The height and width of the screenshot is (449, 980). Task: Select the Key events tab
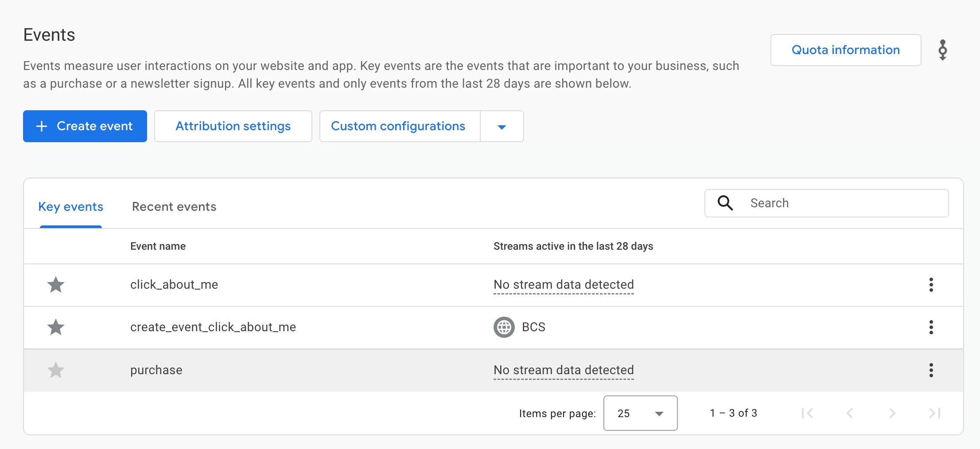click(71, 207)
